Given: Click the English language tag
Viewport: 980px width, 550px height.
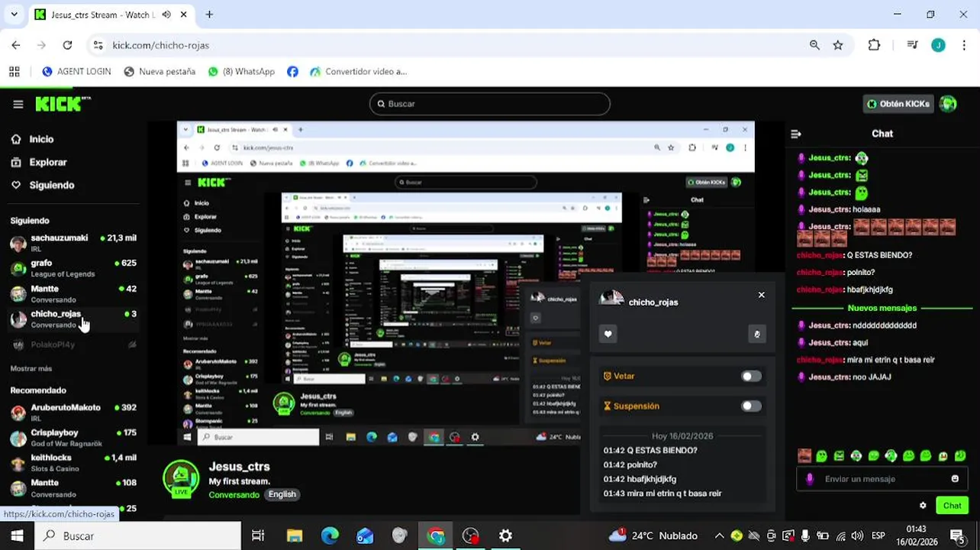Looking at the screenshot, I should pyautogui.click(x=282, y=494).
